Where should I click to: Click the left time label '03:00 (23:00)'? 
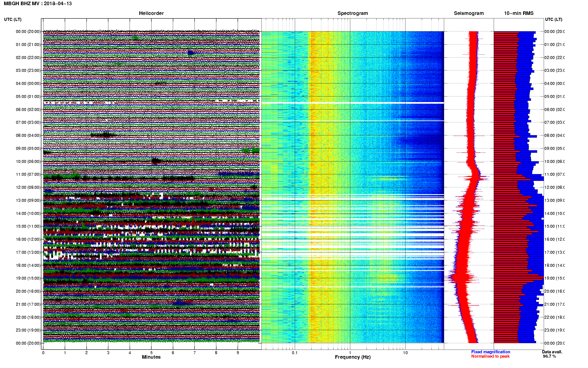(28, 71)
